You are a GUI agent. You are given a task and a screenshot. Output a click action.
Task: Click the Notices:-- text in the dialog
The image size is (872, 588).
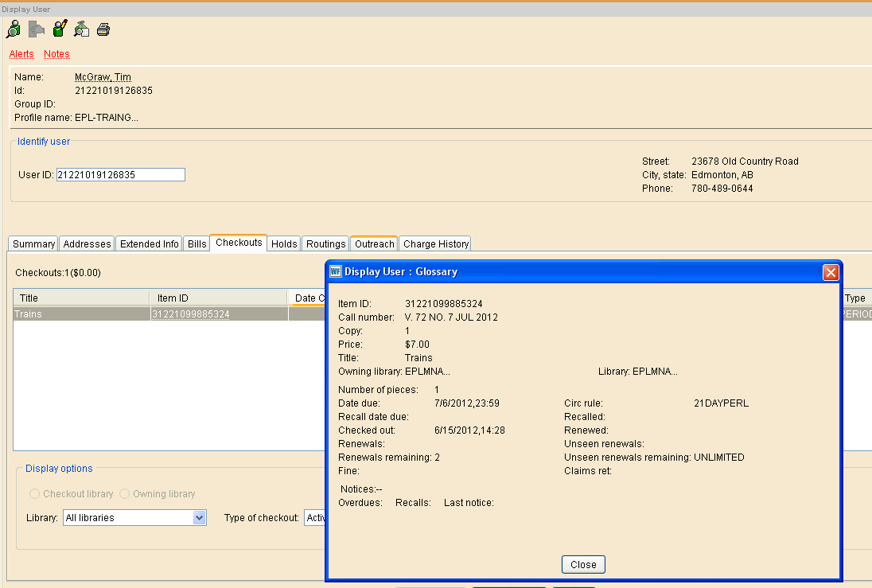(361, 489)
